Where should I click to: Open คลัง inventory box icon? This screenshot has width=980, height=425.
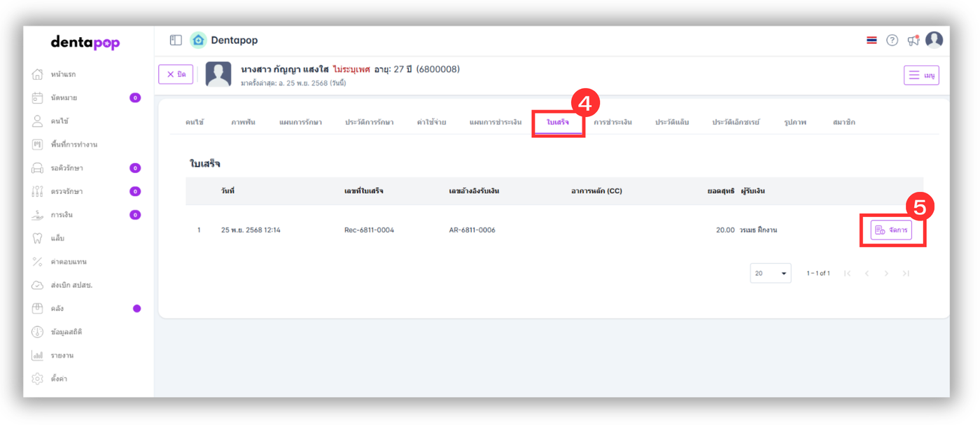click(x=38, y=309)
